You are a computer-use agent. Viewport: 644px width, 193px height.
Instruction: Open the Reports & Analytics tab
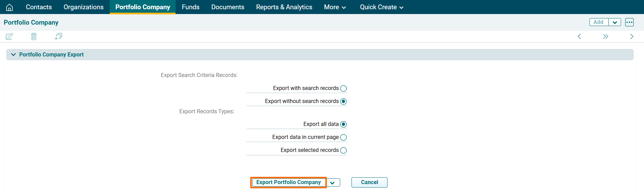point(284,7)
